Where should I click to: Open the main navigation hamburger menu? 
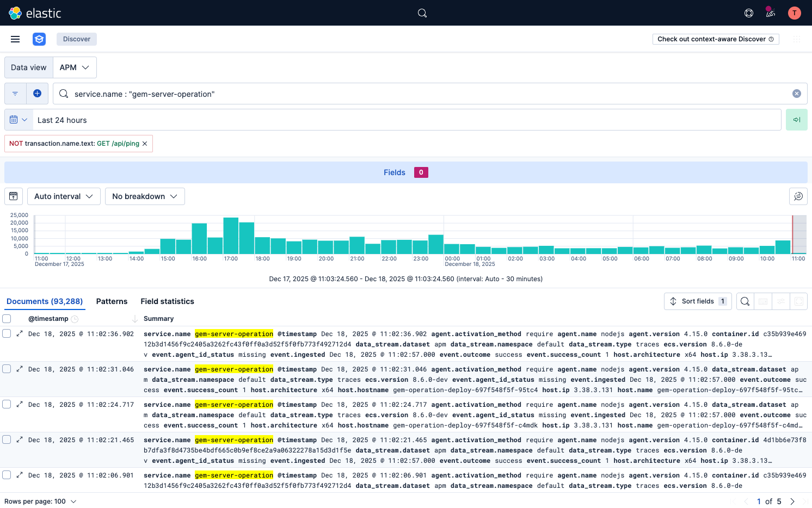pos(15,39)
